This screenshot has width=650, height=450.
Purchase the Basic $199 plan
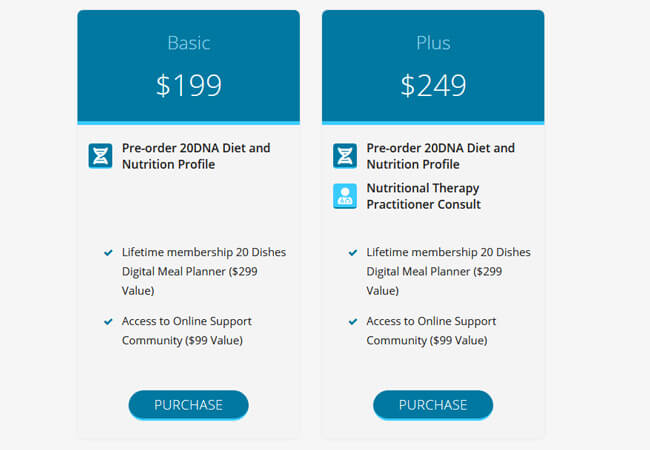click(189, 405)
